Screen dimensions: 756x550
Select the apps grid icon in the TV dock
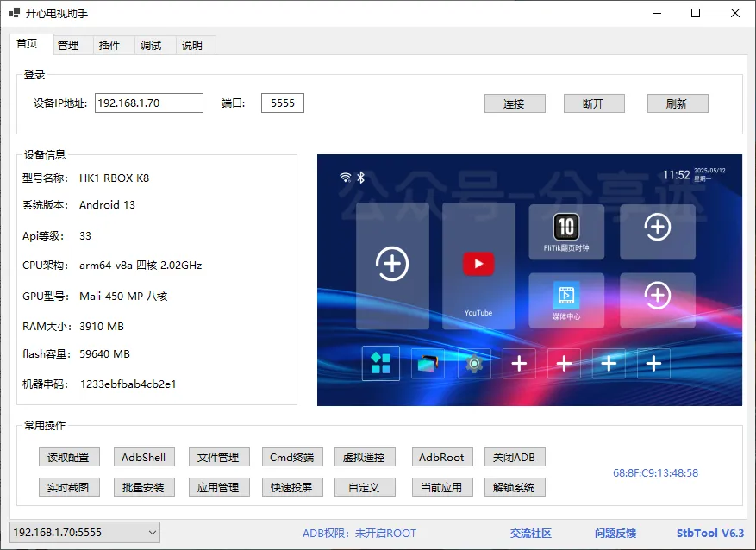pyautogui.click(x=380, y=364)
